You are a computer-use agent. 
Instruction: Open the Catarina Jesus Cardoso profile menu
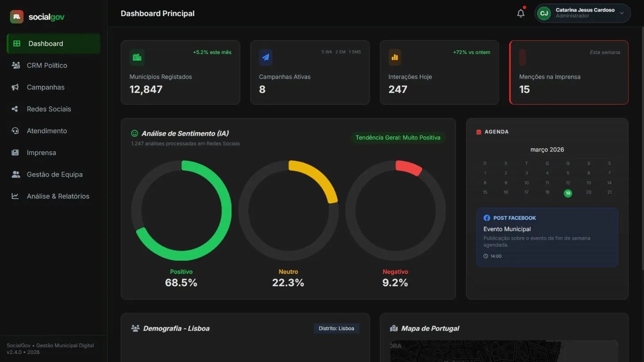pos(582,13)
